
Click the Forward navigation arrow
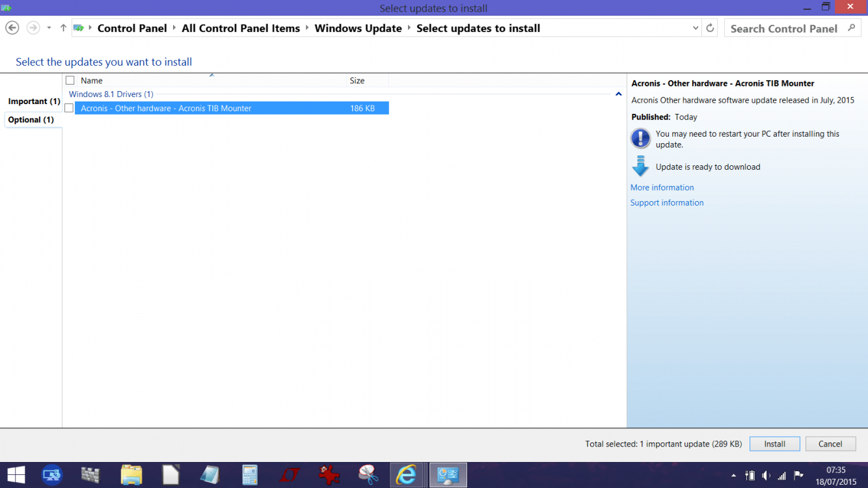point(33,28)
